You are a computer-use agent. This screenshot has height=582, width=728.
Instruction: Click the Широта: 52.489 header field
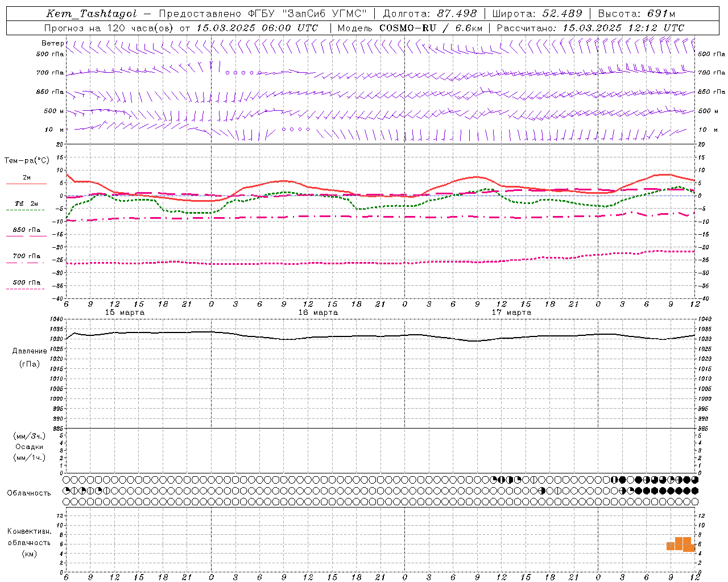[537, 14]
